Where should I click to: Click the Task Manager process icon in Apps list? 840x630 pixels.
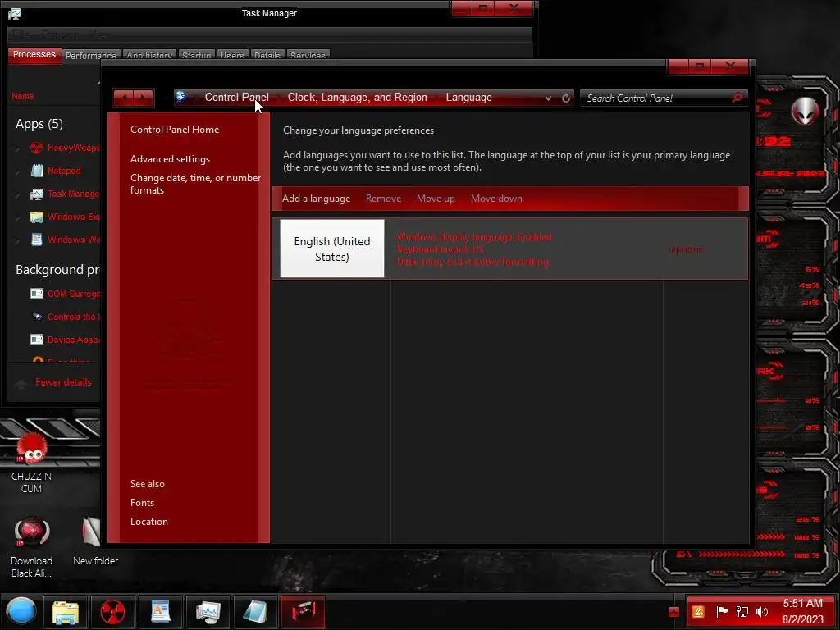tap(37, 194)
